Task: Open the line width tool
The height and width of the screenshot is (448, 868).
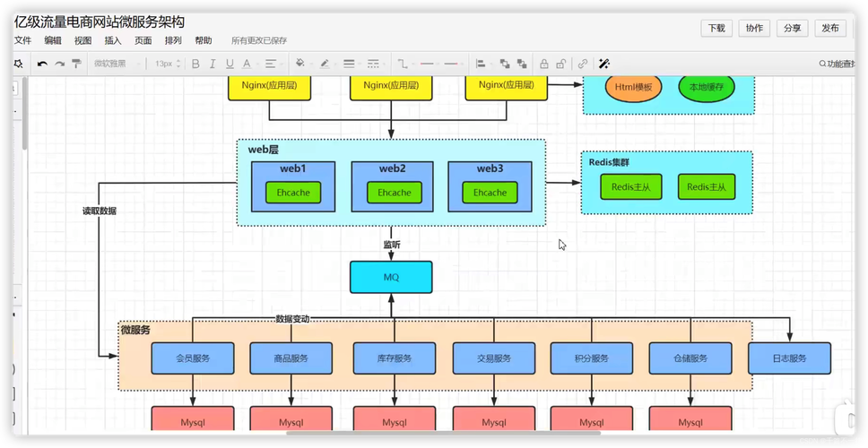Action: [x=349, y=65]
